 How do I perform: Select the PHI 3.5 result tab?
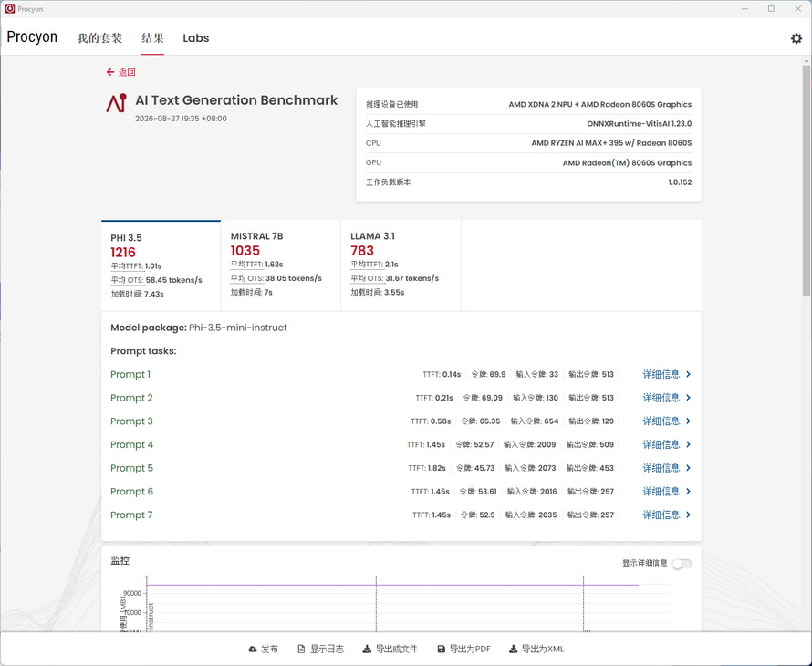tap(161, 265)
